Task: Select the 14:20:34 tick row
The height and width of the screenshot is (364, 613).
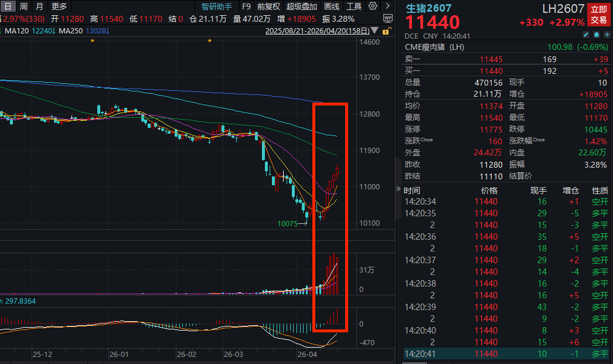Action: point(507,202)
